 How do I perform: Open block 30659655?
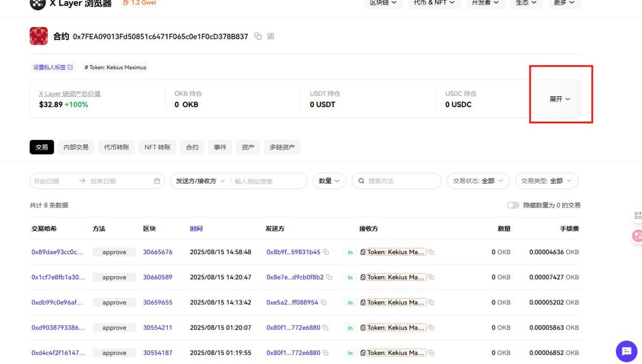[158, 303]
